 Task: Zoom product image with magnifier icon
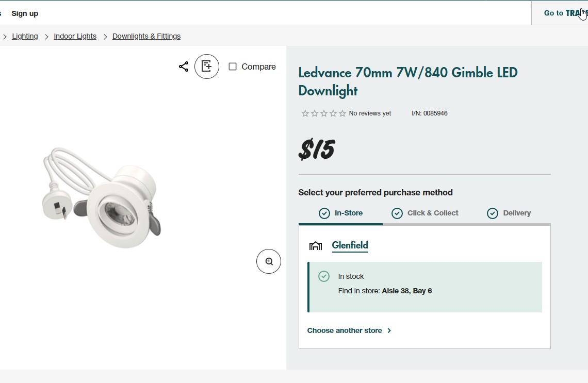tap(269, 261)
